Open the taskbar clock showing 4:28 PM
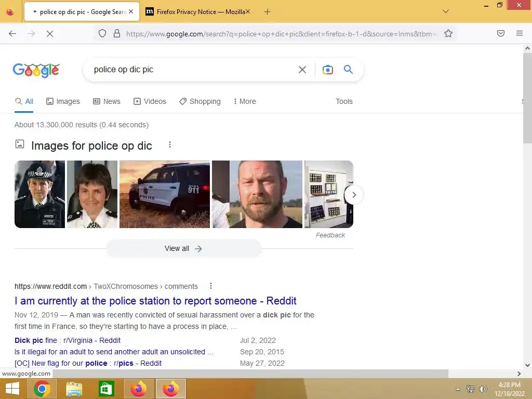The width and height of the screenshot is (532, 399). [x=510, y=389]
